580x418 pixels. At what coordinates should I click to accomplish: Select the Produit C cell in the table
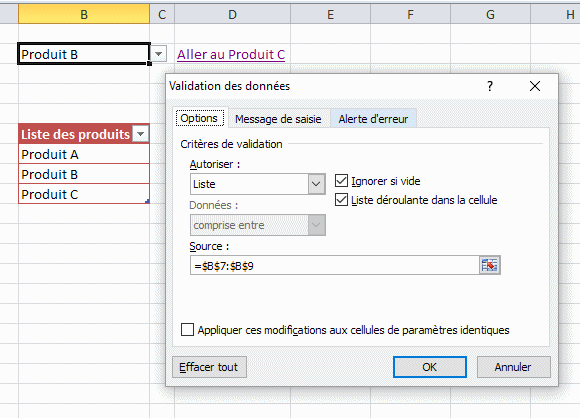click(84, 194)
